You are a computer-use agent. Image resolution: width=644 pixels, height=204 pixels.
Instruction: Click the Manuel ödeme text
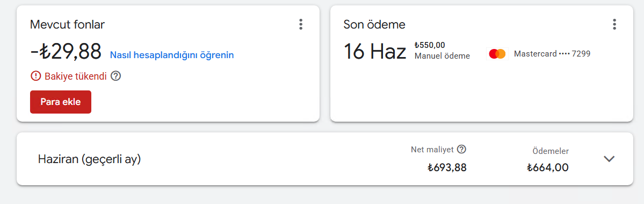point(442,56)
